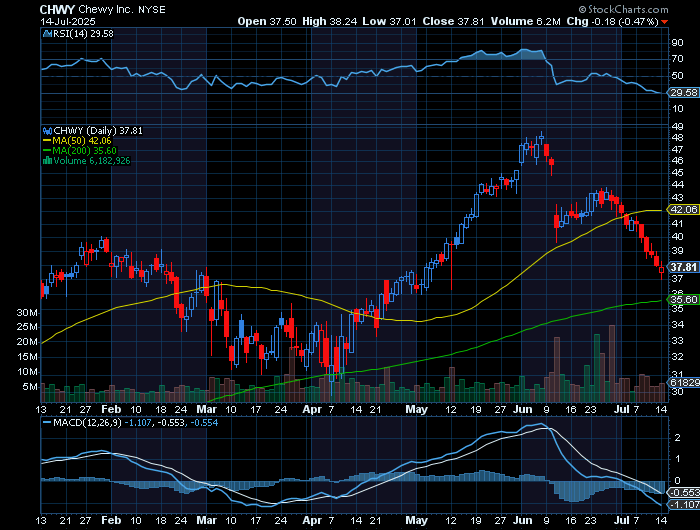Viewport: 700px width, 530px height.
Task: Click the 2 level on MACD axis
Action: point(677,438)
